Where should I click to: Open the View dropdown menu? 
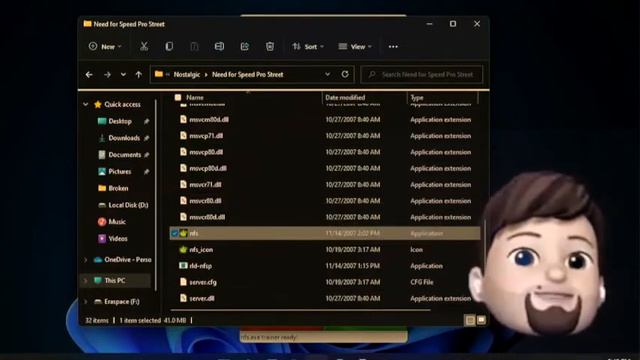pyautogui.click(x=355, y=47)
